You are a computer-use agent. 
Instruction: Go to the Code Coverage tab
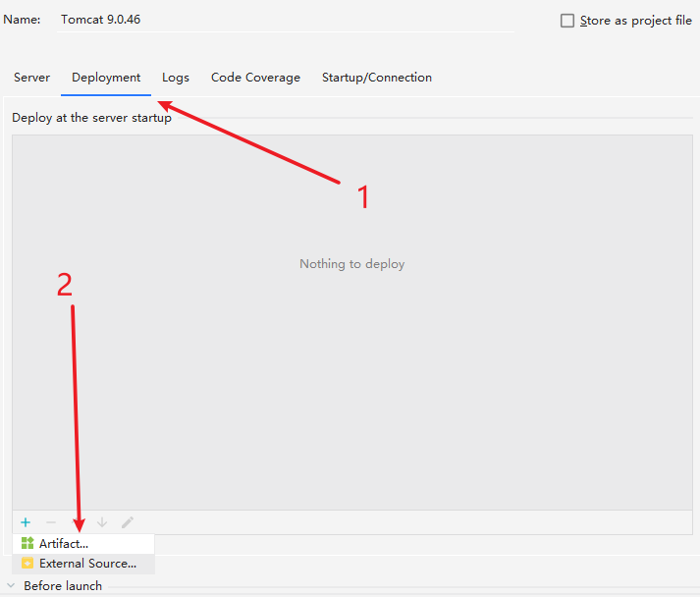pos(256,78)
